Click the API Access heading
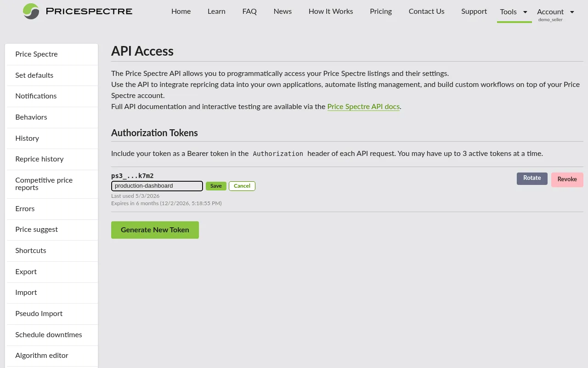588x368 pixels. [x=142, y=51]
